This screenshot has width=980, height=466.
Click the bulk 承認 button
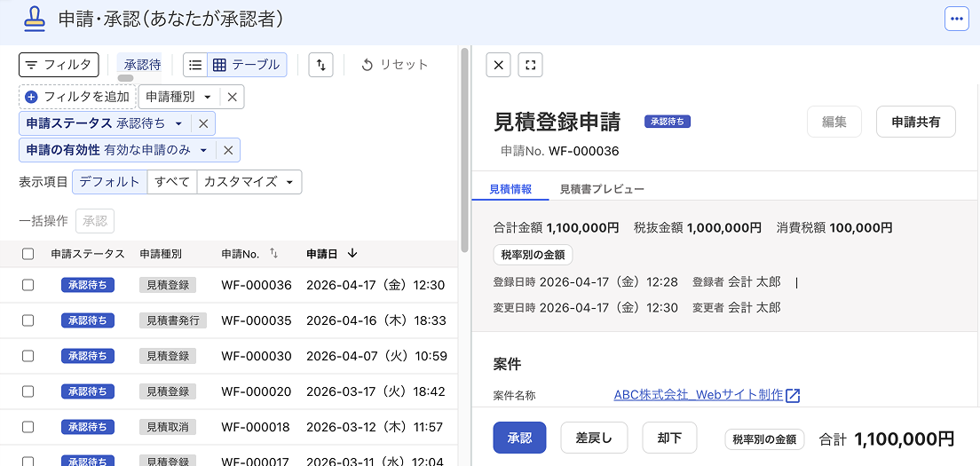click(x=95, y=220)
